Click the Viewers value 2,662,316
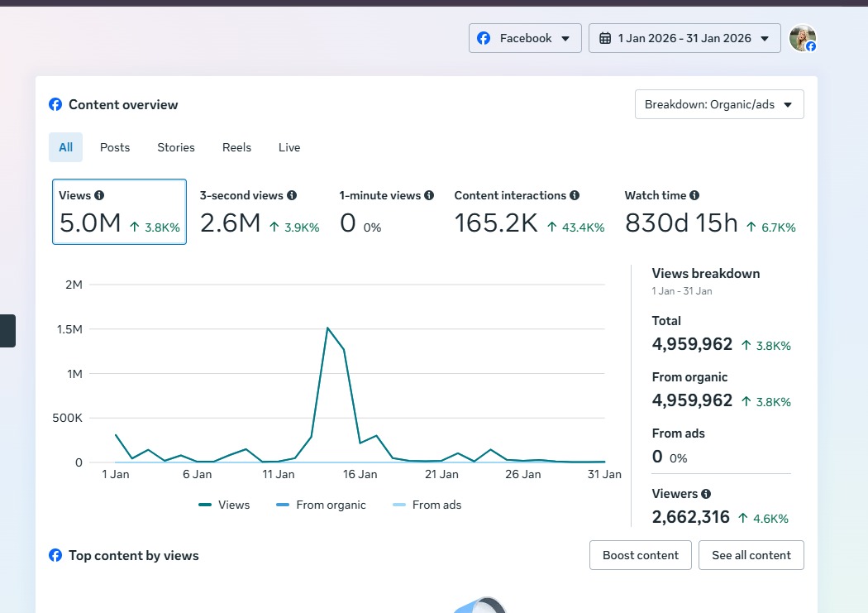This screenshot has height=613, width=868. (x=691, y=517)
